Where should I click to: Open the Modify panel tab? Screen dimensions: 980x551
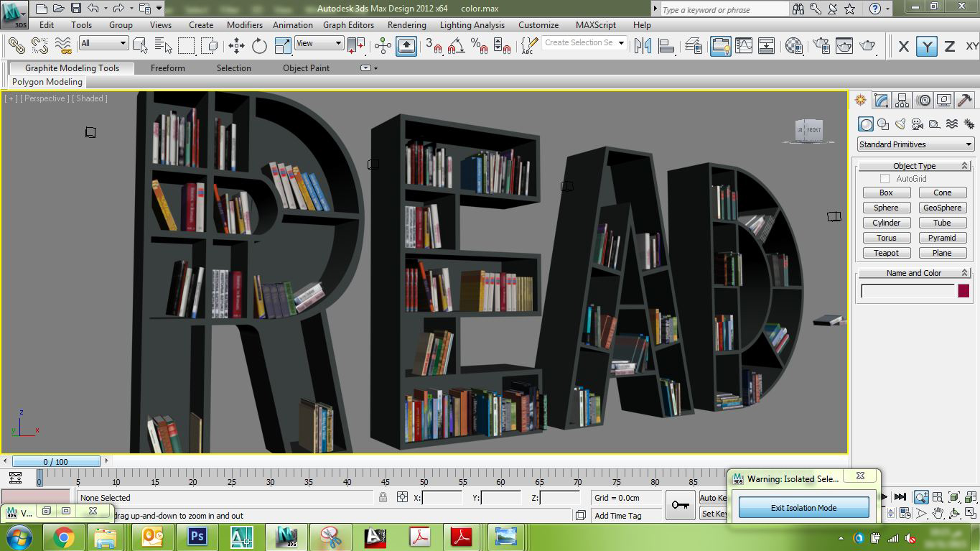(x=882, y=101)
